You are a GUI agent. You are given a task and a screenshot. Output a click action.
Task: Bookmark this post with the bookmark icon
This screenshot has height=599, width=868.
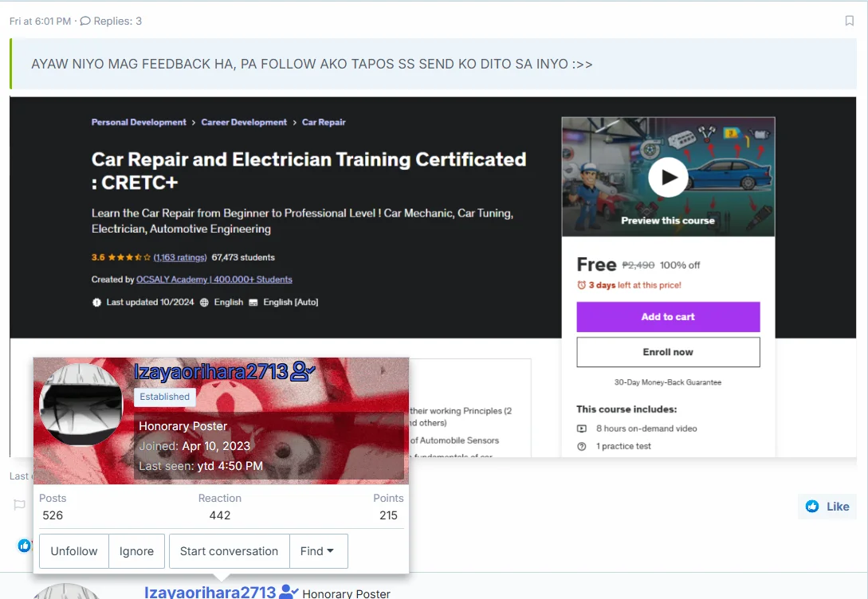coord(849,21)
